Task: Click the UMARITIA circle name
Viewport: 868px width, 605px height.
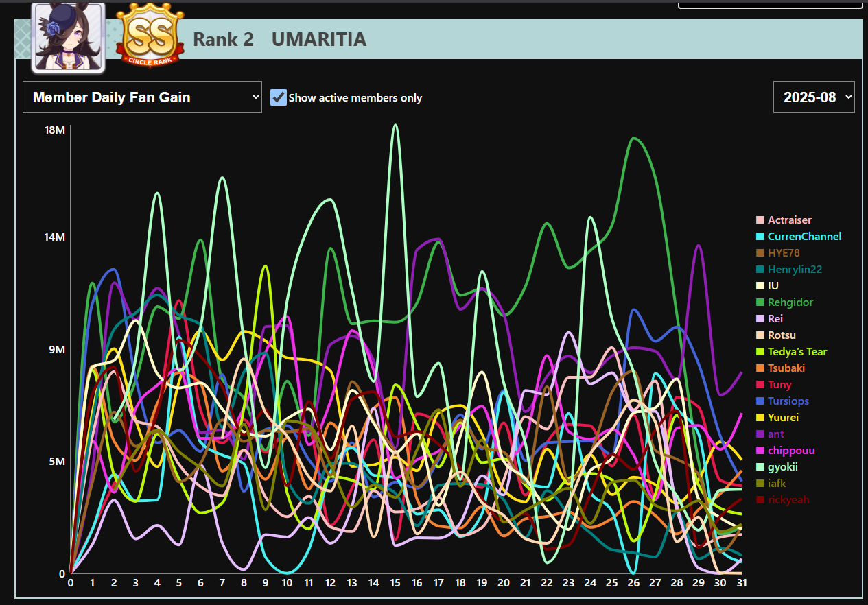Action: point(319,40)
